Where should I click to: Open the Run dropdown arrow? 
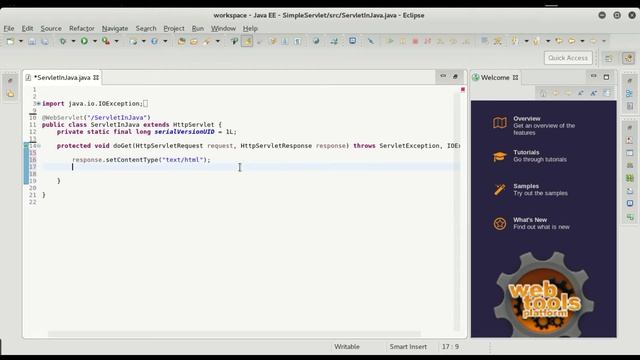(x=95, y=41)
